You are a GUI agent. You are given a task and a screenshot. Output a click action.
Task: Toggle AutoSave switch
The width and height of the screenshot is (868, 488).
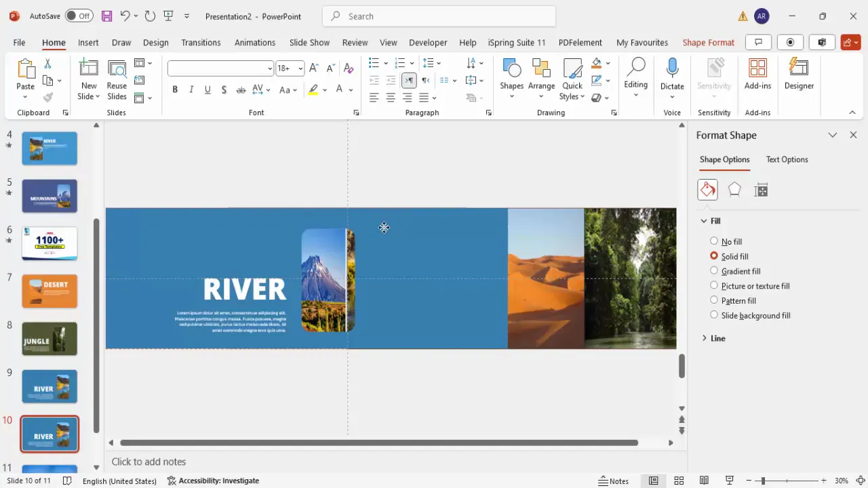[x=81, y=16]
